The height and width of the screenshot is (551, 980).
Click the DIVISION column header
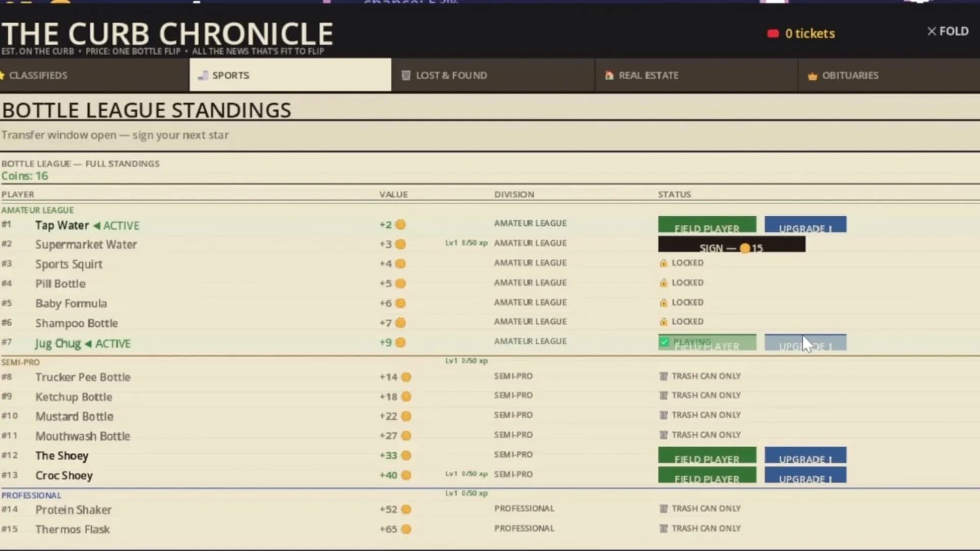coord(514,194)
